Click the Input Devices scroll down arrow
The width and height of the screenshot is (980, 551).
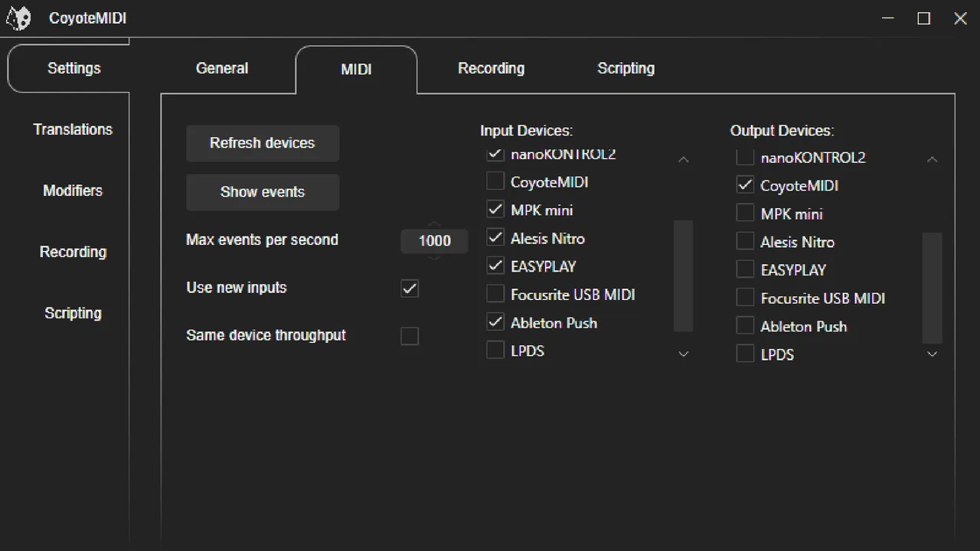point(684,354)
